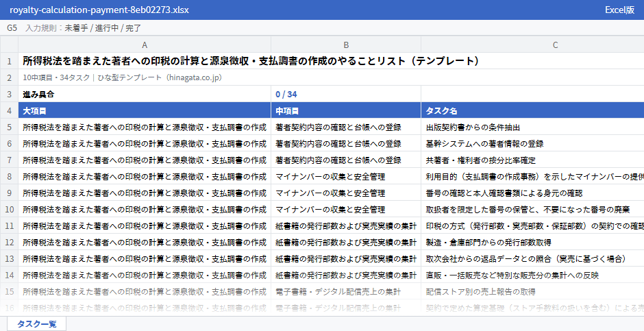
Task: Select row 15's 電子書籍・デジタル配信売上の集計 cell
Action: click(346, 291)
